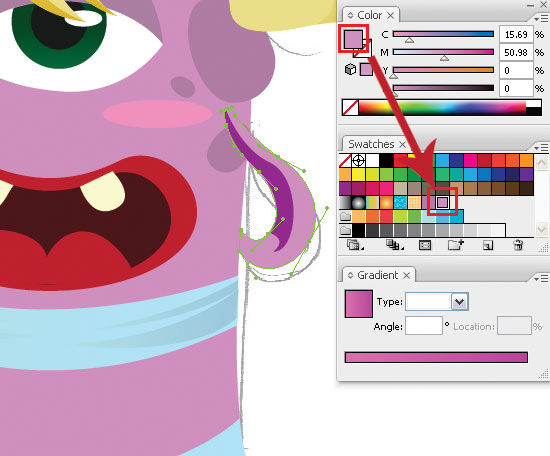Open Swatch Options in Swatches panel

click(x=425, y=245)
